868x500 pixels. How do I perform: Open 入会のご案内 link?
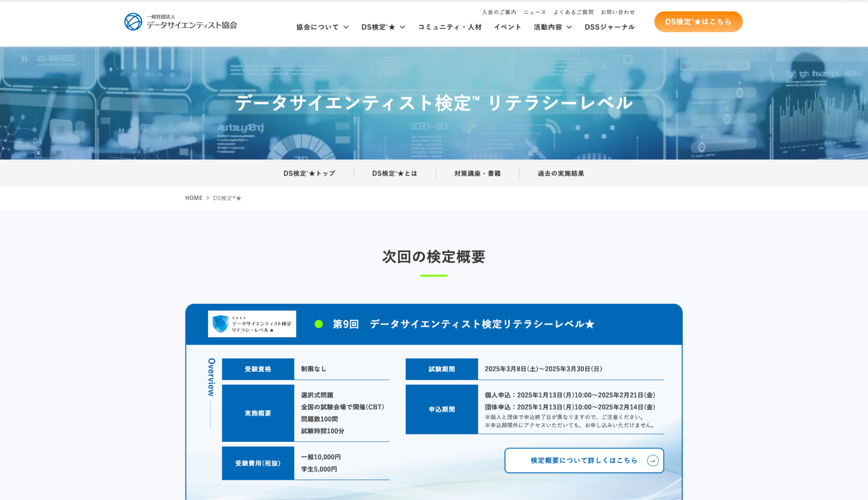(499, 12)
